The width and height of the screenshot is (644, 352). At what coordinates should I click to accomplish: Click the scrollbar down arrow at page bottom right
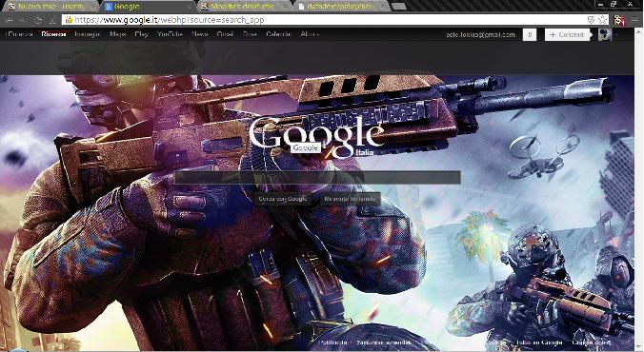tap(639, 347)
